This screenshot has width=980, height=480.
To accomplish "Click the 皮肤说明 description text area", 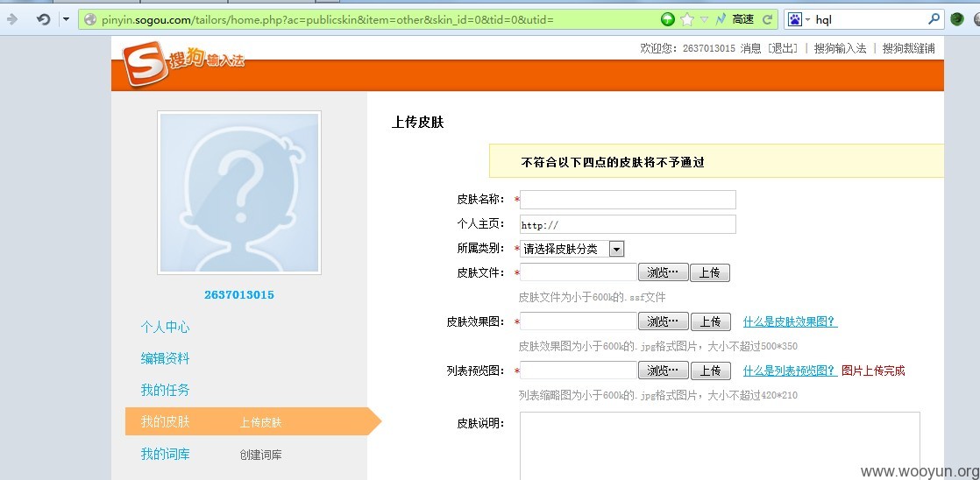I will pyautogui.click(x=720, y=446).
